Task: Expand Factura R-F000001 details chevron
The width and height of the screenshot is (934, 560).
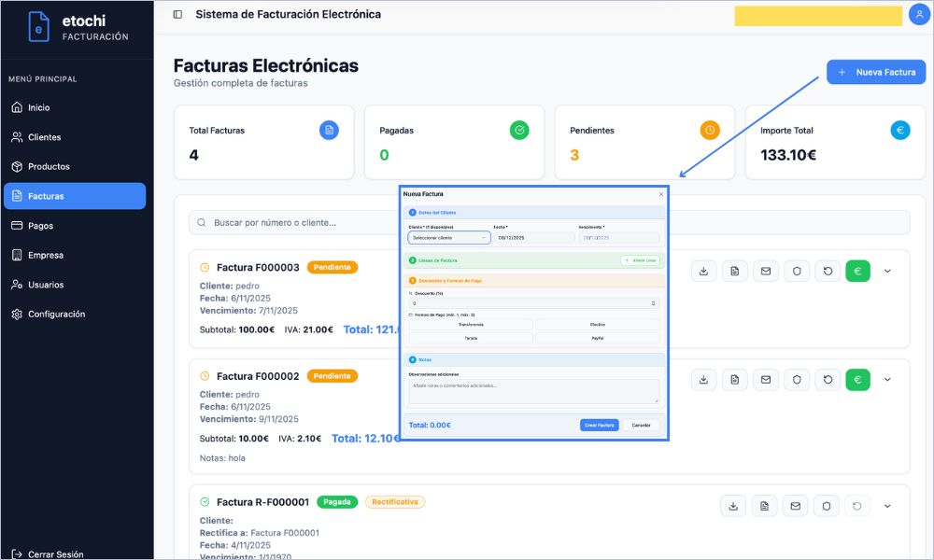Action: click(887, 506)
